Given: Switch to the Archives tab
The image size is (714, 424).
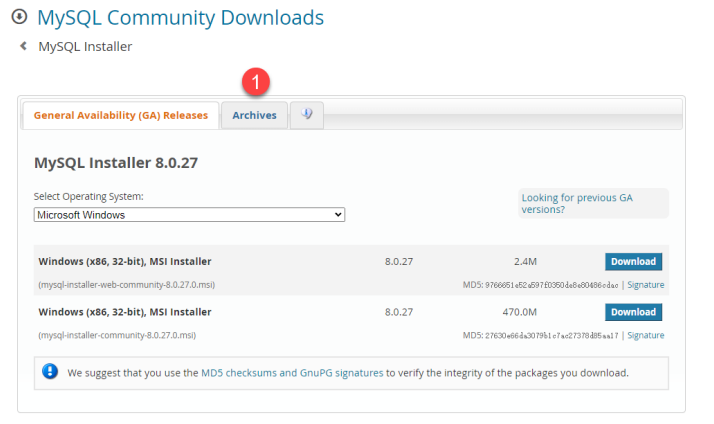Looking at the screenshot, I should point(255,115).
